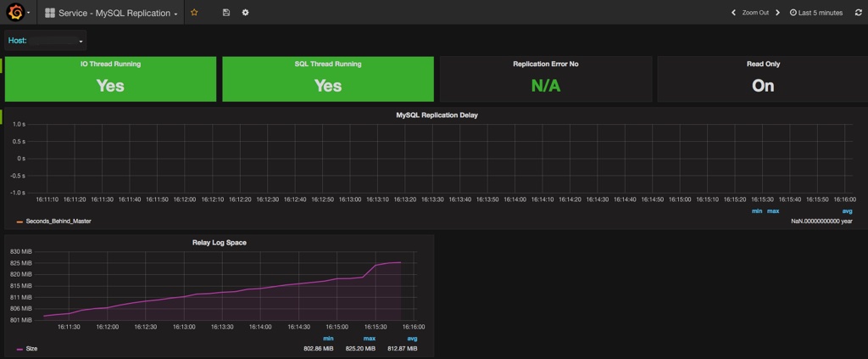Shift the time range backward with the left arrow
Image resolution: width=868 pixels, height=359 pixels.
733,12
